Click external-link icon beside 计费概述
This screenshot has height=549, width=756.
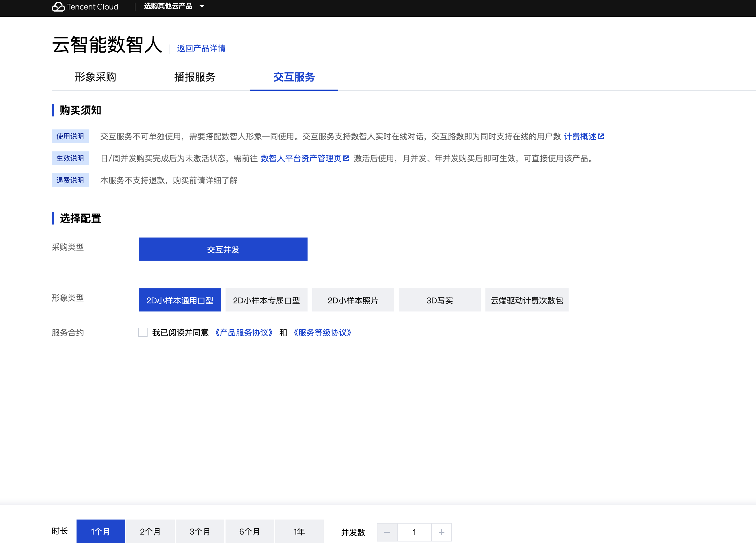tap(601, 136)
